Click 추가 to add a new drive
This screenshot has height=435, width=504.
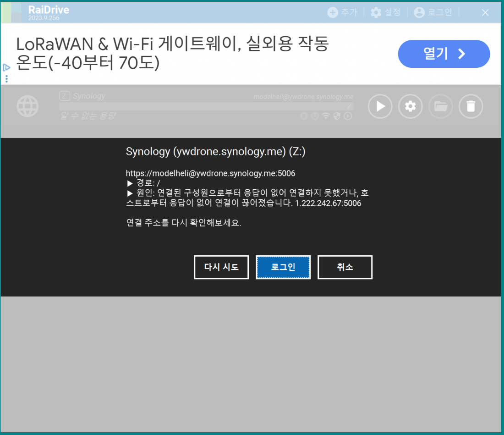pos(342,12)
